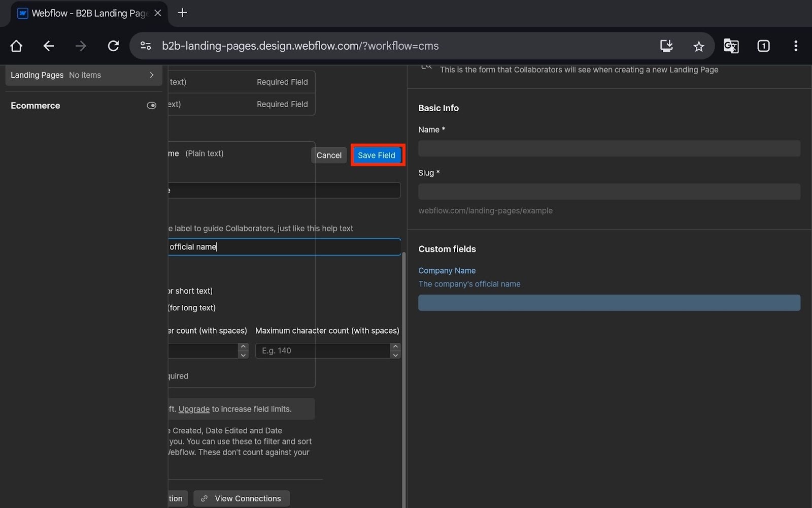Follow the Upgrade link

point(194,409)
